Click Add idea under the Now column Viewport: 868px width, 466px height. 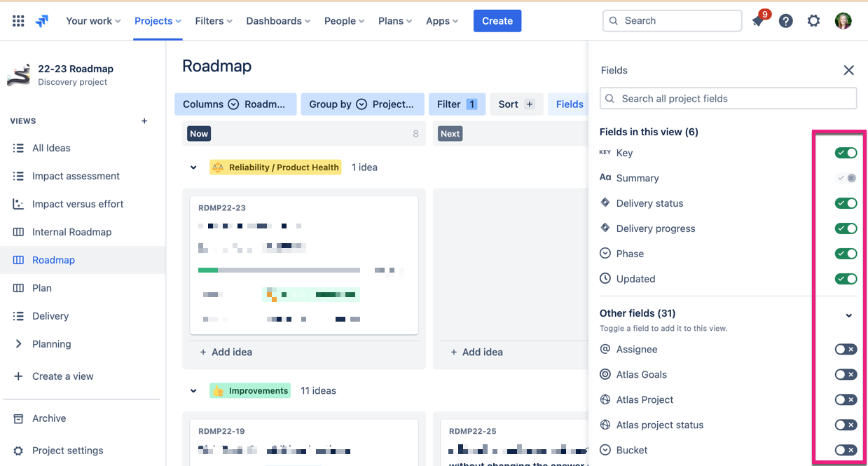coord(226,352)
